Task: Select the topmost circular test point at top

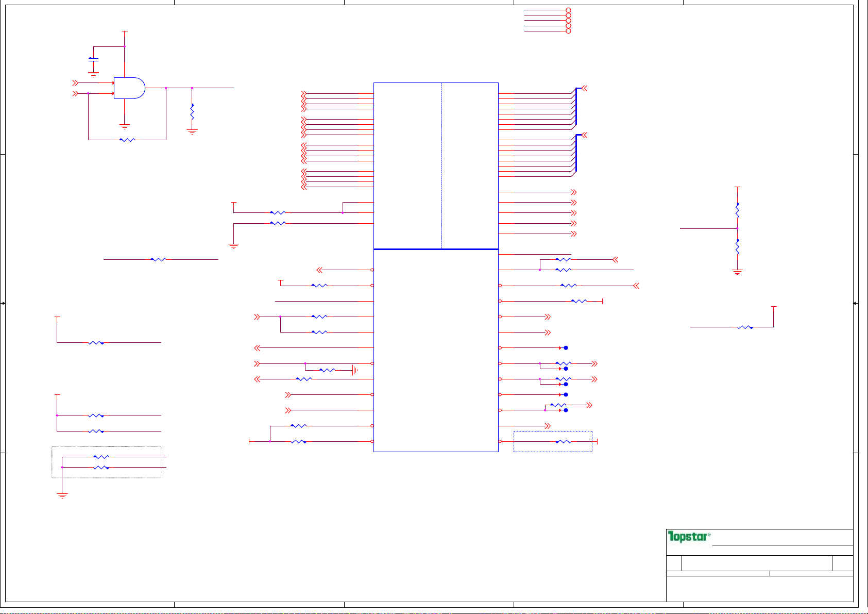Action: [x=568, y=10]
